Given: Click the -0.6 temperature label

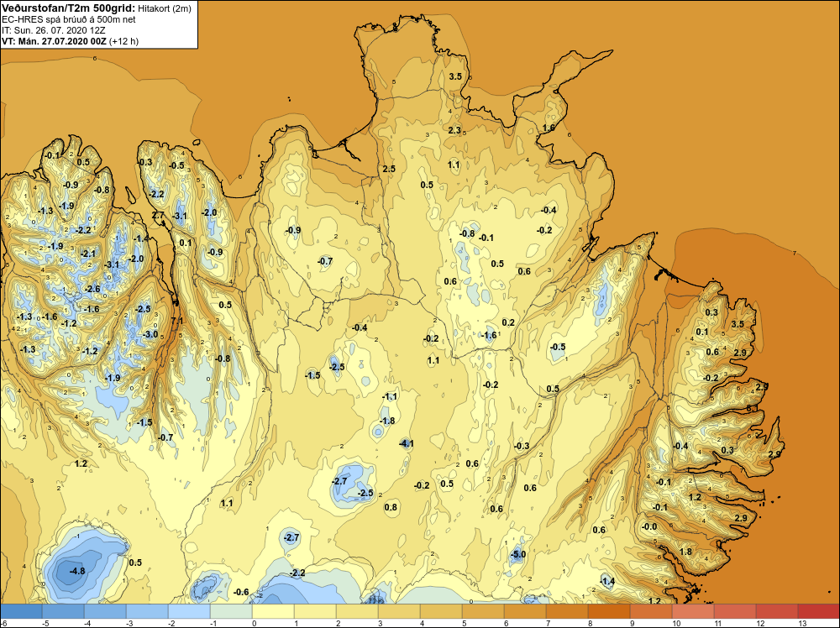Looking at the screenshot, I should click(242, 592).
